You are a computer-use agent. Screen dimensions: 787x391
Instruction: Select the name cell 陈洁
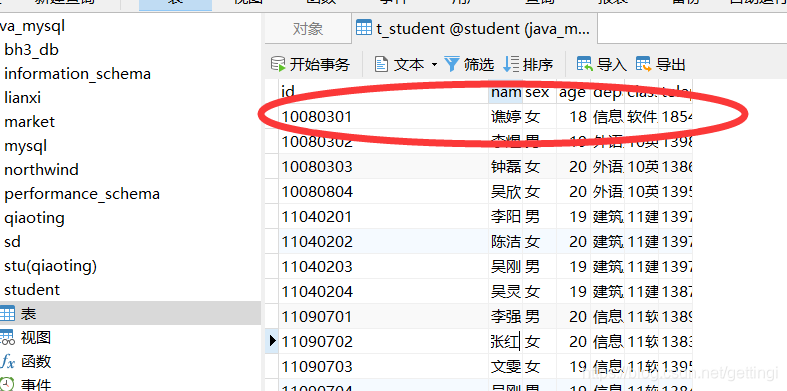click(x=505, y=241)
